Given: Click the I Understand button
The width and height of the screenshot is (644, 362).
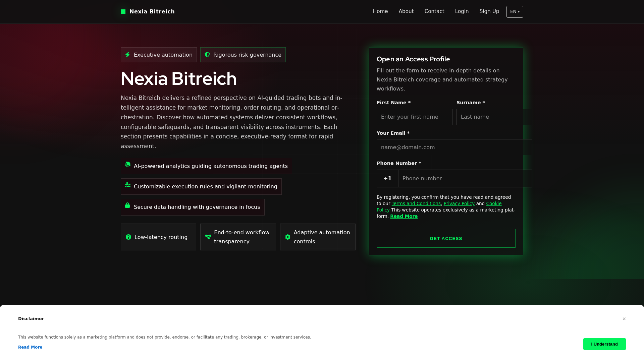Looking at the screenshot, I should point(604,344).
